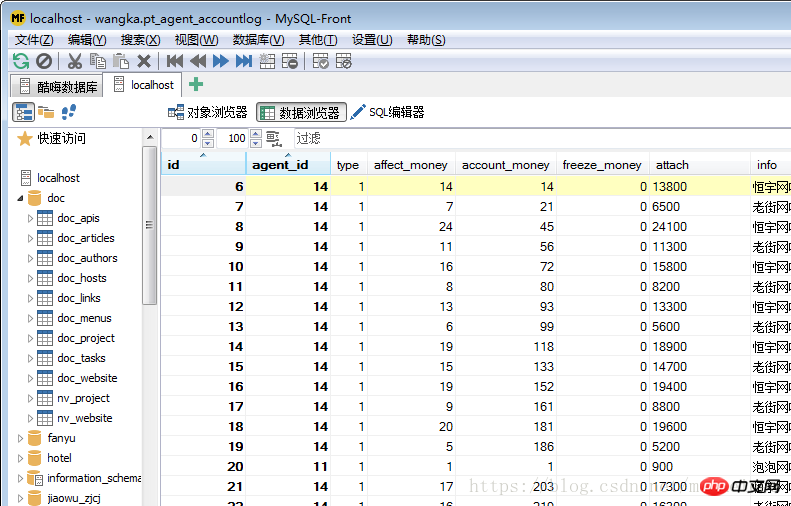This screenshot has width=791, height=506.
Task: Switch to the 酷嗨数据库 connection tab
Action: 58,86
